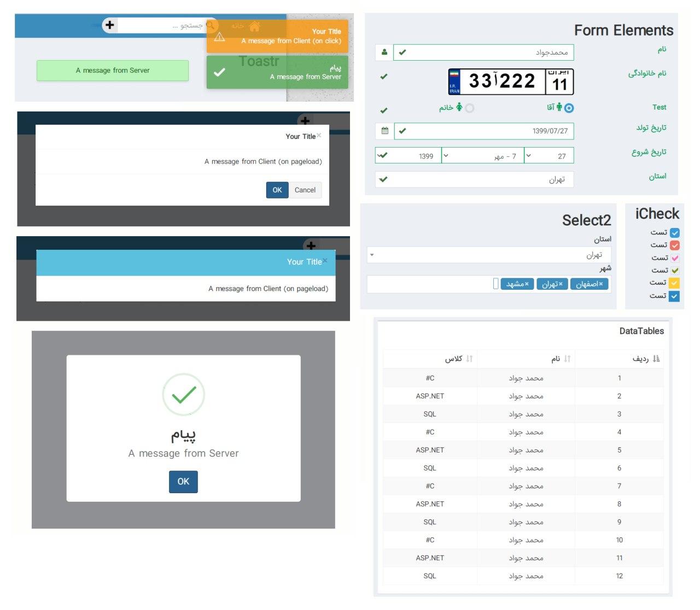Click the plus icon beside the search box
Screen dimensions: 700x610
coord(110,25)
